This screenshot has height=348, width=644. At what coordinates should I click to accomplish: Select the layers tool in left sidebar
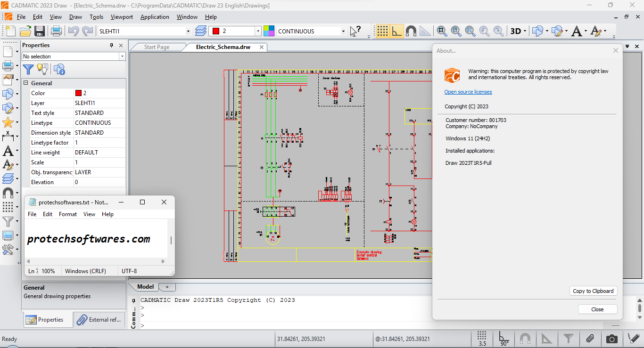click(x=8, y=178)
